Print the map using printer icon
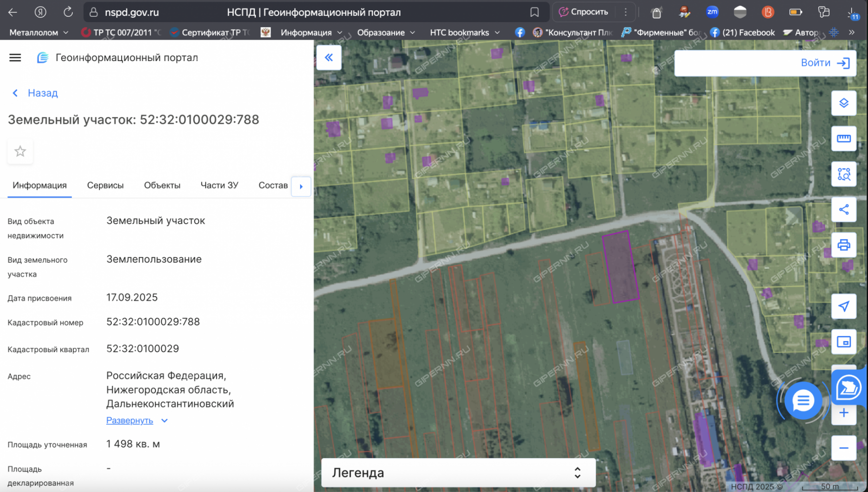 click(843, 245)
